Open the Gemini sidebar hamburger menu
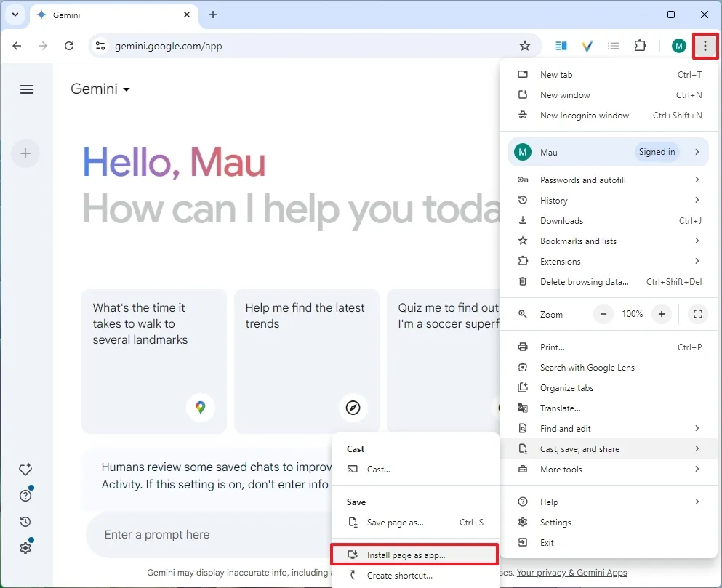 [x=27, y=89]
